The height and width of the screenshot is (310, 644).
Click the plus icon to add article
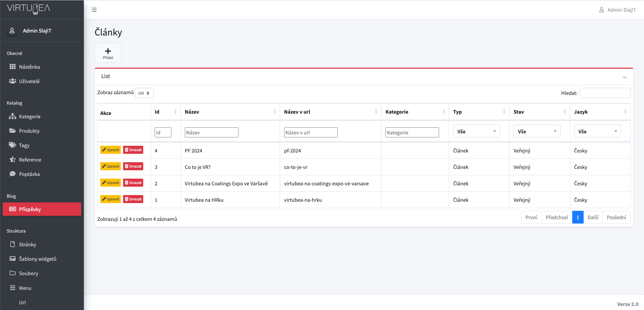click(108, 51)
